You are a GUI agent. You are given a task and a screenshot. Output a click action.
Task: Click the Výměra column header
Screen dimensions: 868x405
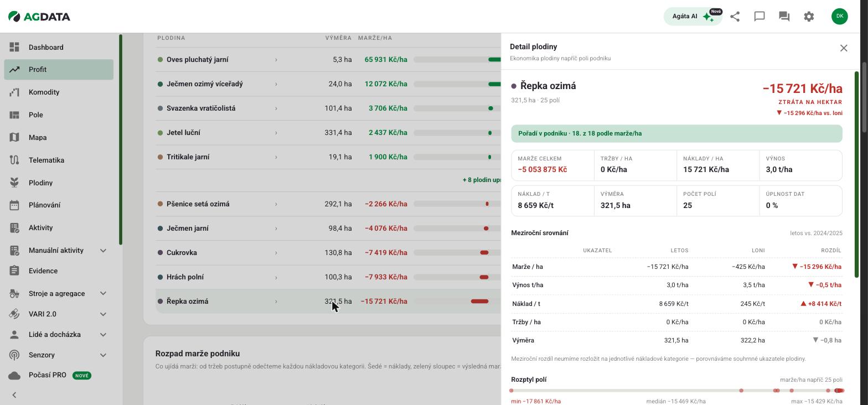point(338,38)
